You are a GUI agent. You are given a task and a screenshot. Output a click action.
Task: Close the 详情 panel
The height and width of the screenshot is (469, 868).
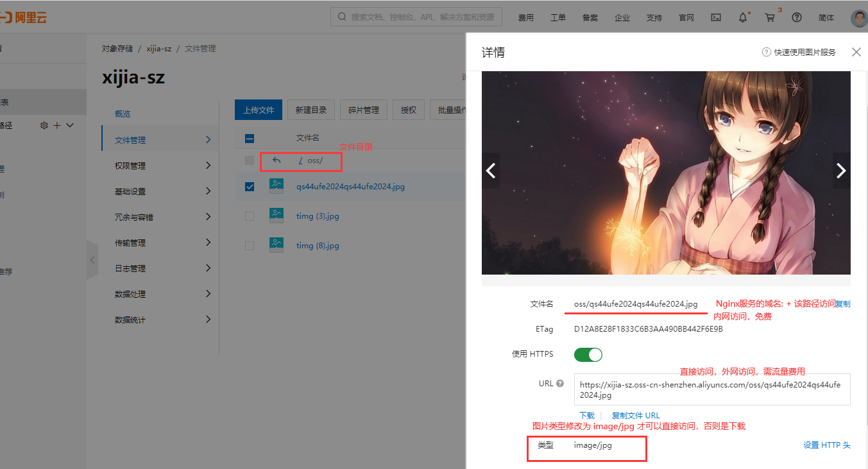(856, 52)
